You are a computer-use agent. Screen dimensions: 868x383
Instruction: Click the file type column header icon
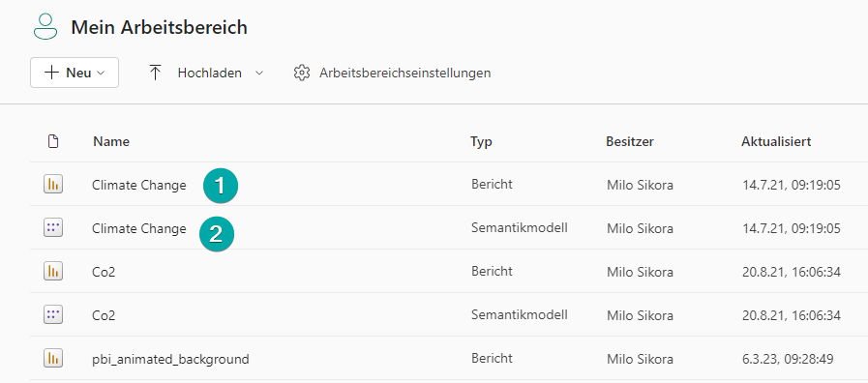click(x=53, y=141)
